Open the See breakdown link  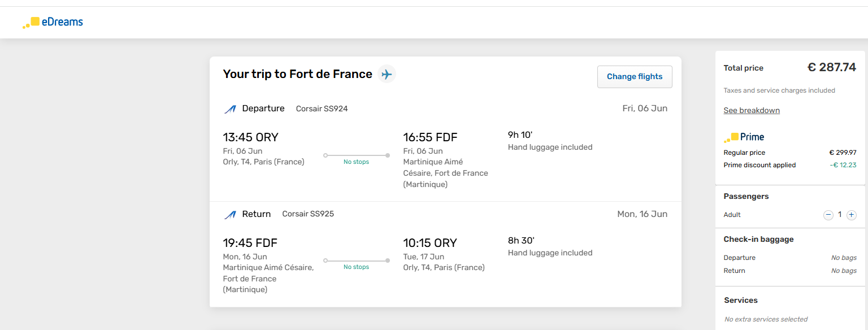[x=752, y=110]
